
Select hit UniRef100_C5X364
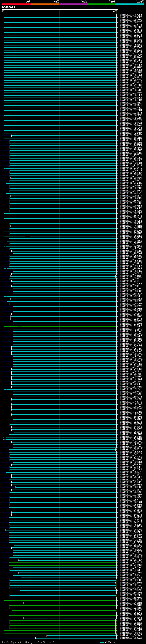coord(131,70)
